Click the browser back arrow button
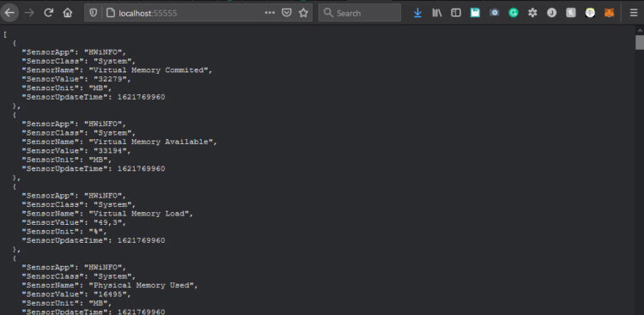644x315 pixels. pos(9,13)
